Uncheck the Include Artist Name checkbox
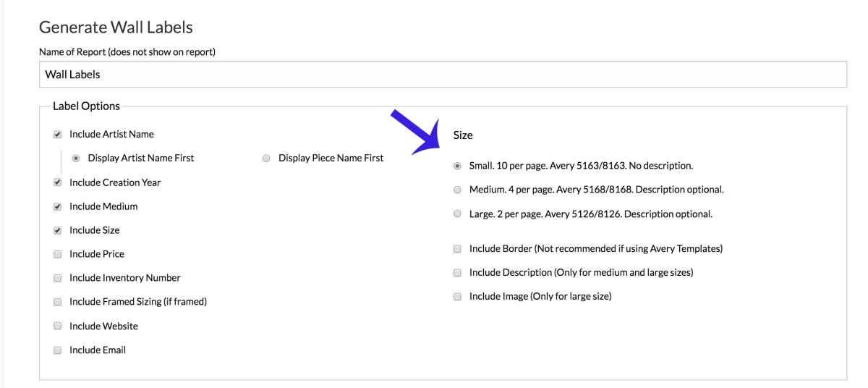Image resolution: width=868 pixels, height=388 pixels. [58, 135]
